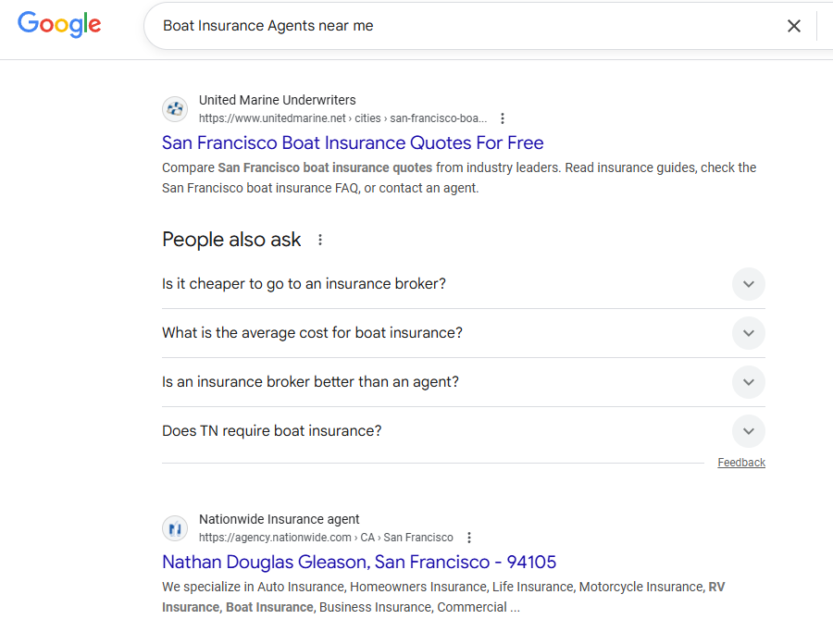Open options menu for United Marine result
Screen dimensions: 833x644
pyautogui.click(x=503, y=118)
